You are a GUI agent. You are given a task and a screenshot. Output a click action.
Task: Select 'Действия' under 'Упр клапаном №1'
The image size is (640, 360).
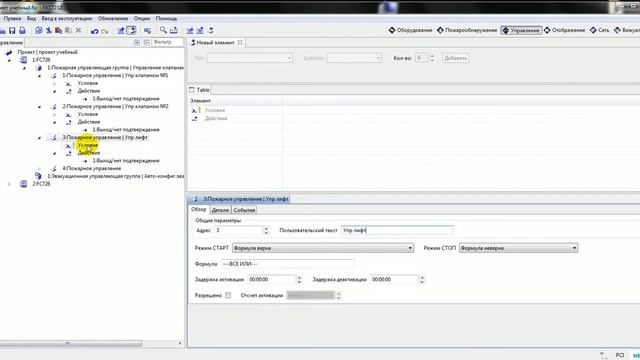point(89,91)
